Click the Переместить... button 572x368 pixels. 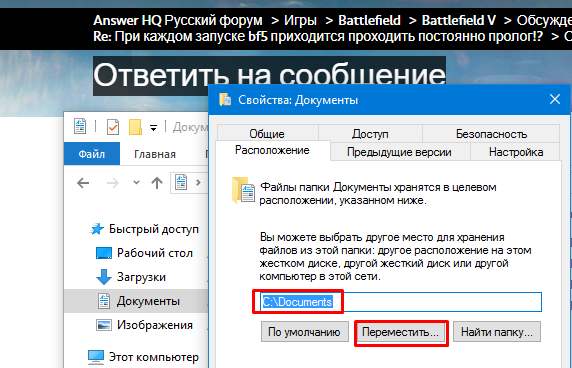point(401,333)
